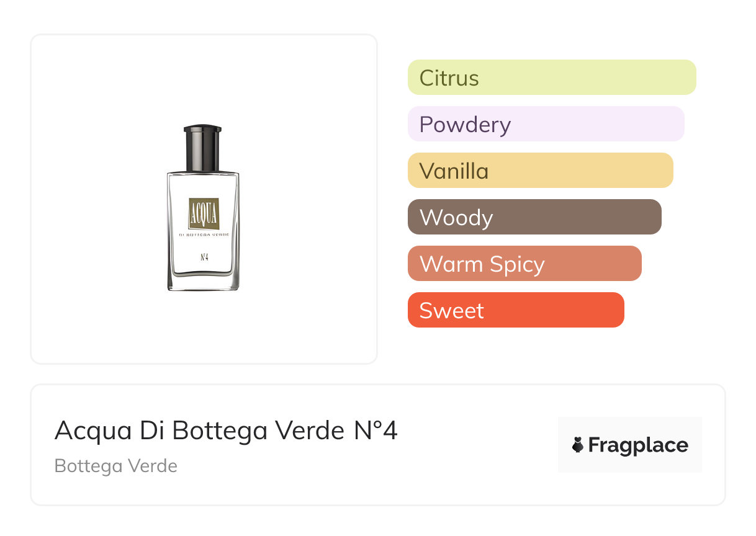Click the black cap of the bottle

(x=202, y=148)
